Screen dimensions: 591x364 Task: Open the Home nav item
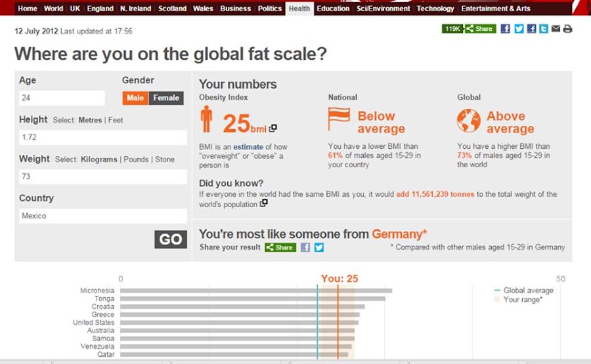[28, 9]
